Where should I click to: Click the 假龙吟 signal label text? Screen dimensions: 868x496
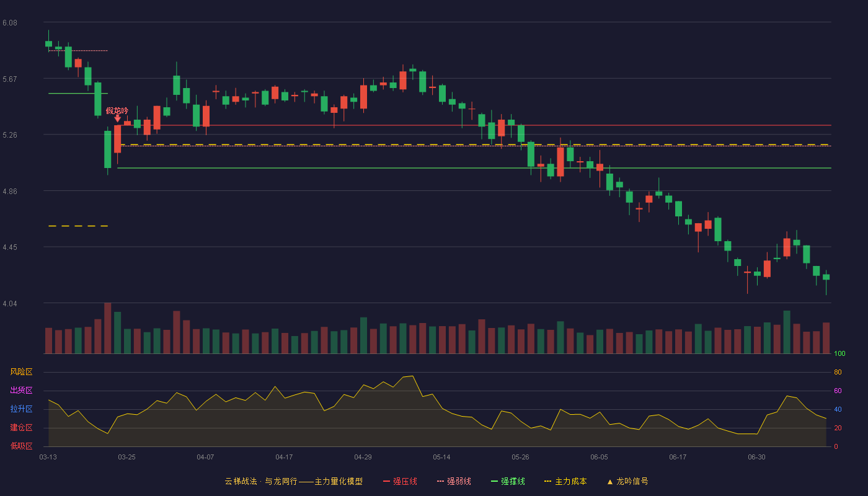(117, 110)
